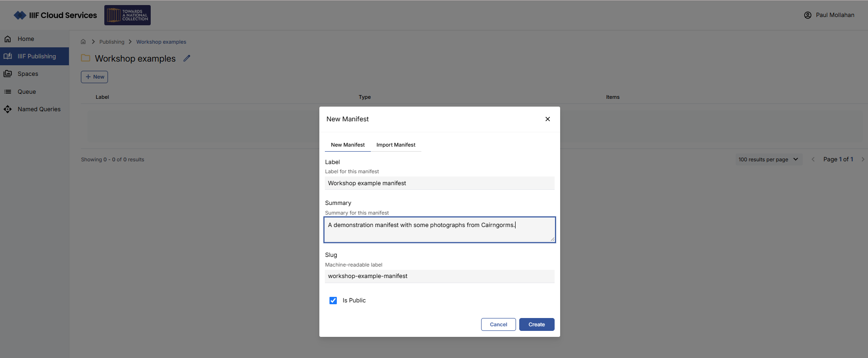Screen dimensions: 868x358
Task: Click the Cancel button
Action: [x=498, y=324]
